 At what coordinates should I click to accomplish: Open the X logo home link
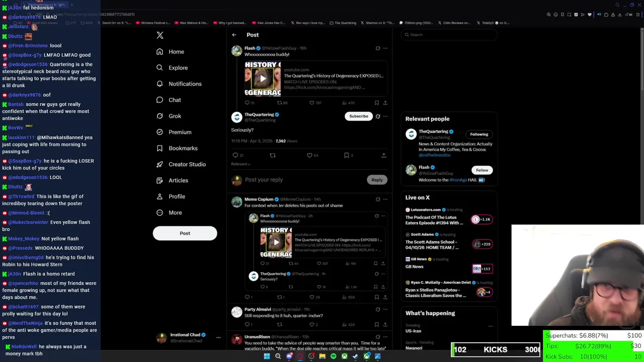coord(160,35)
